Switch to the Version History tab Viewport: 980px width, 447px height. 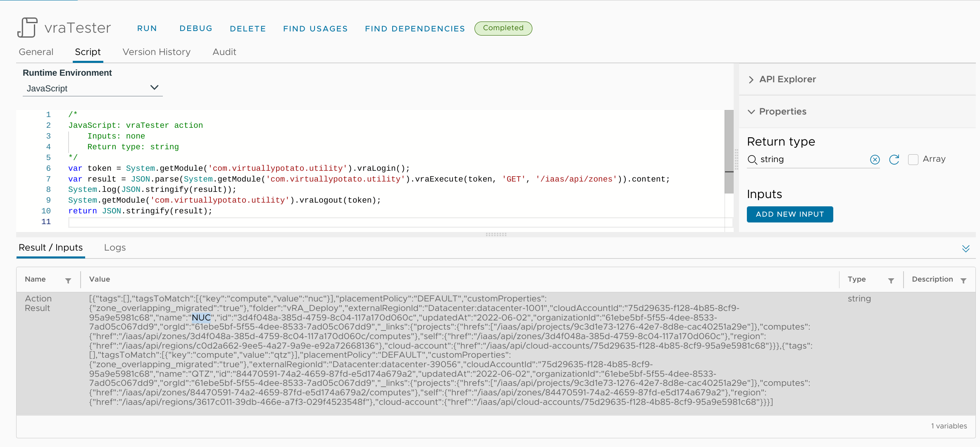(156, 52)
